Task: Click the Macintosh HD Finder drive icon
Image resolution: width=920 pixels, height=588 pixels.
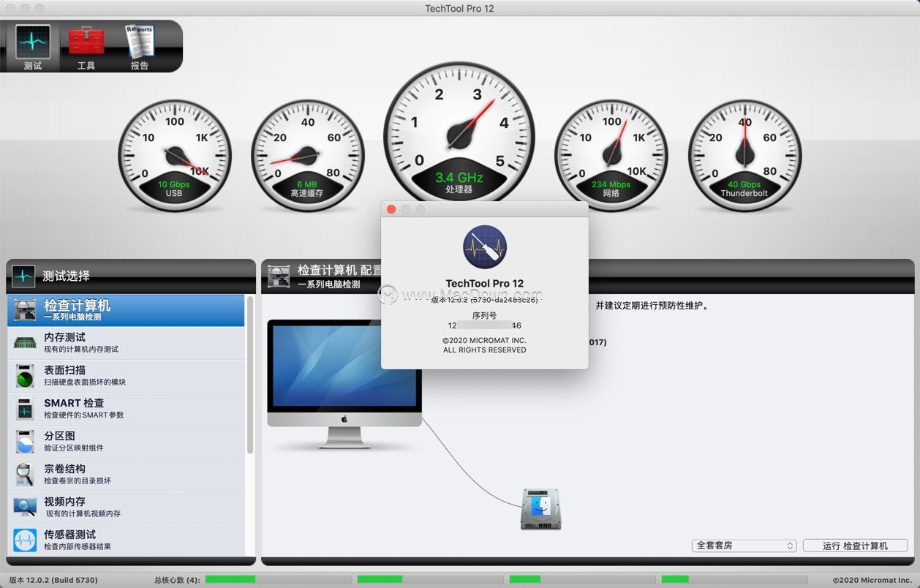Action: [x=540, y=509]
